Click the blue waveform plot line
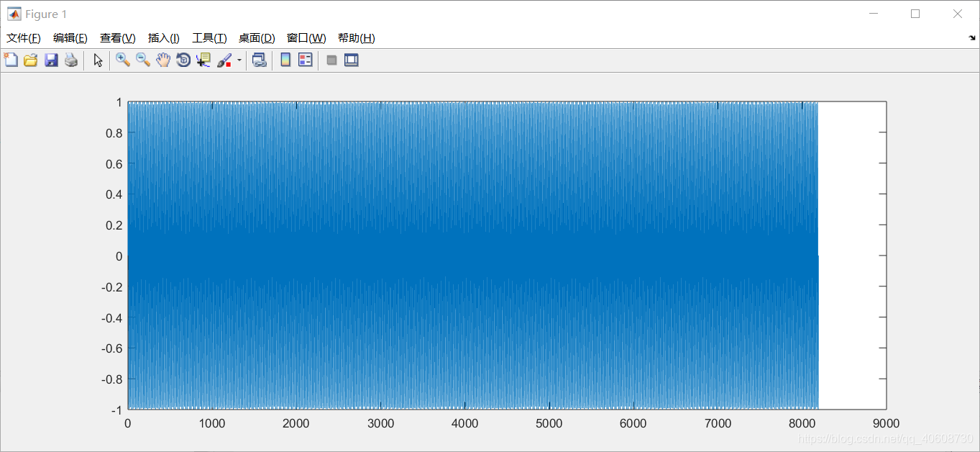Viewport: 980px width, 452px height. (472, 256)
